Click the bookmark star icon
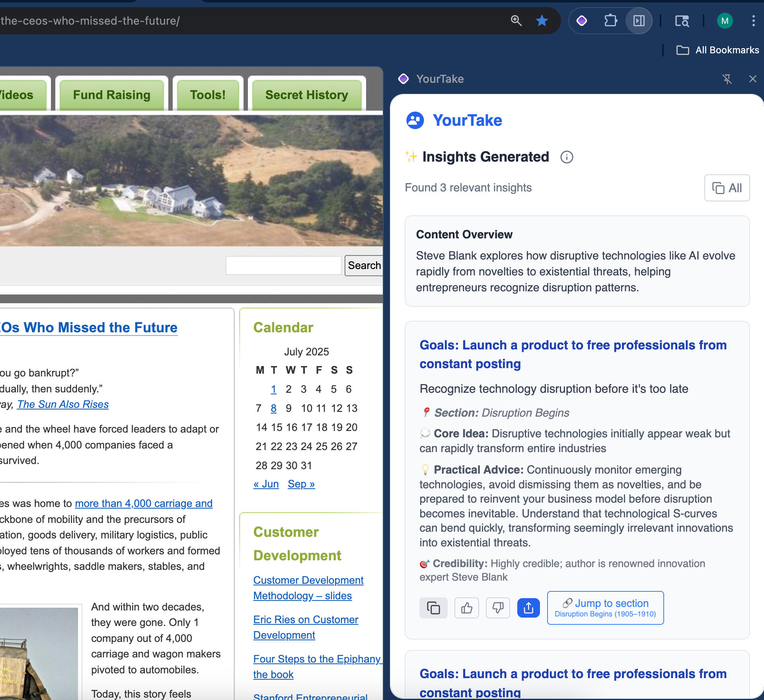The image size is (764, 700). pyautogui.click(x=542, y=21)
